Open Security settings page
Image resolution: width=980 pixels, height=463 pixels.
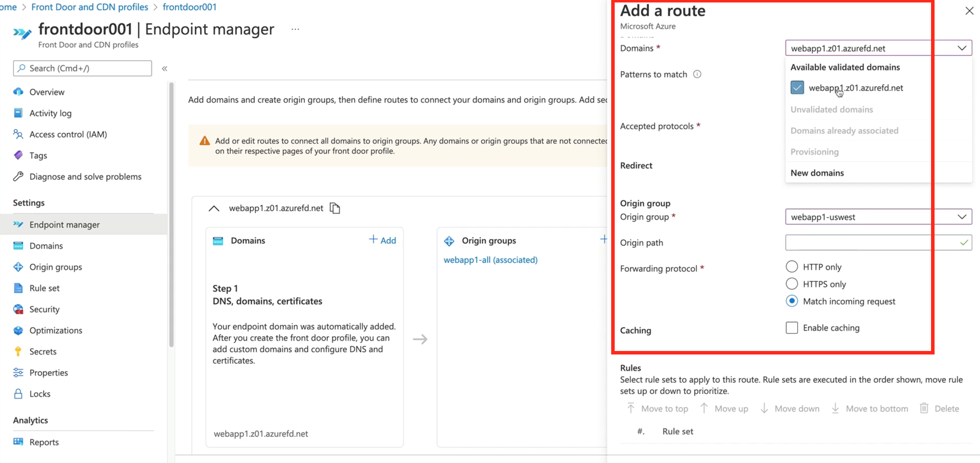click(x=44, y=309)
